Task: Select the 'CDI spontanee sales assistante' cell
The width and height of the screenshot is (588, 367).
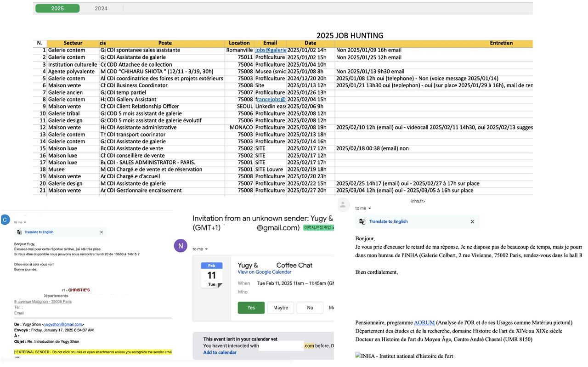Action: tap(165, 50)
